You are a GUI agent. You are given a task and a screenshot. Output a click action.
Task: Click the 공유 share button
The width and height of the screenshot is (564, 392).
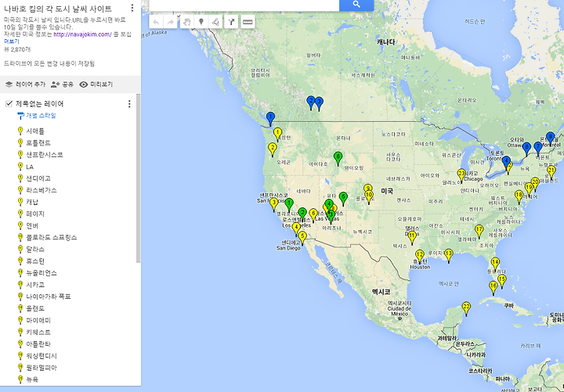point(62,85)
